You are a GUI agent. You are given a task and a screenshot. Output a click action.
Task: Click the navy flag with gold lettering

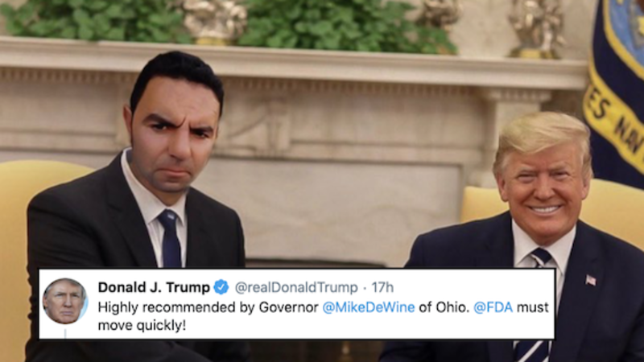coord(616,90)
